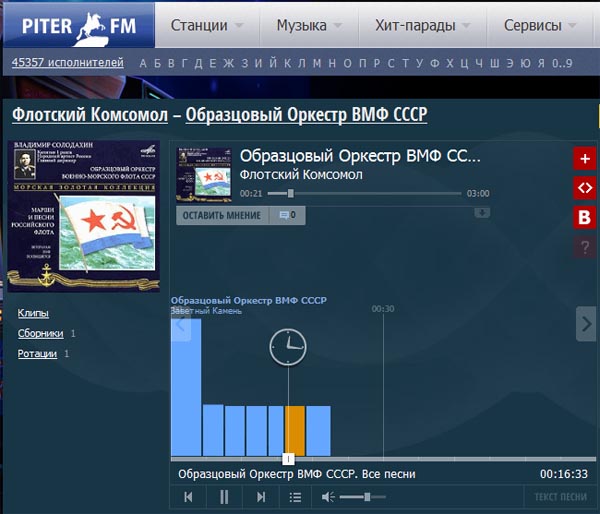Click the small album thumbnail in player
Screen dimensions: 600x514
click(x=204, y=175)
